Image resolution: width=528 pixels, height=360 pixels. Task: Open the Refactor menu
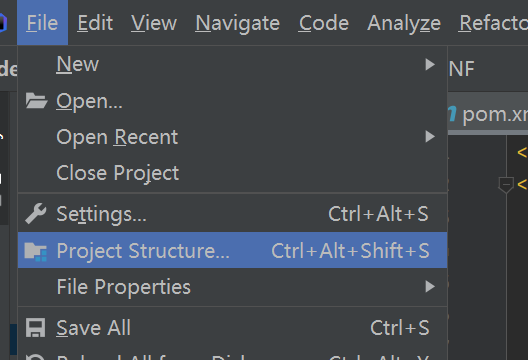click(493, 23)
